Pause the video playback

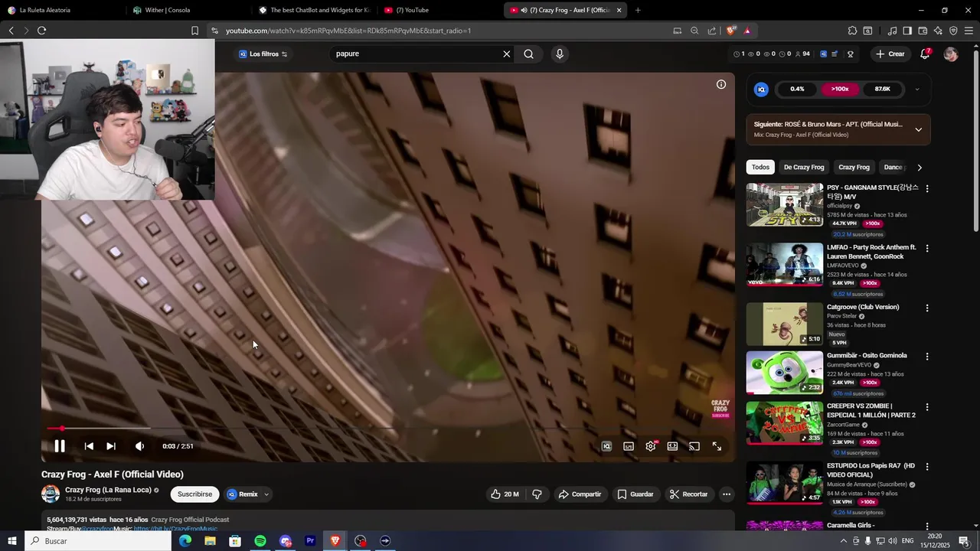59,446
